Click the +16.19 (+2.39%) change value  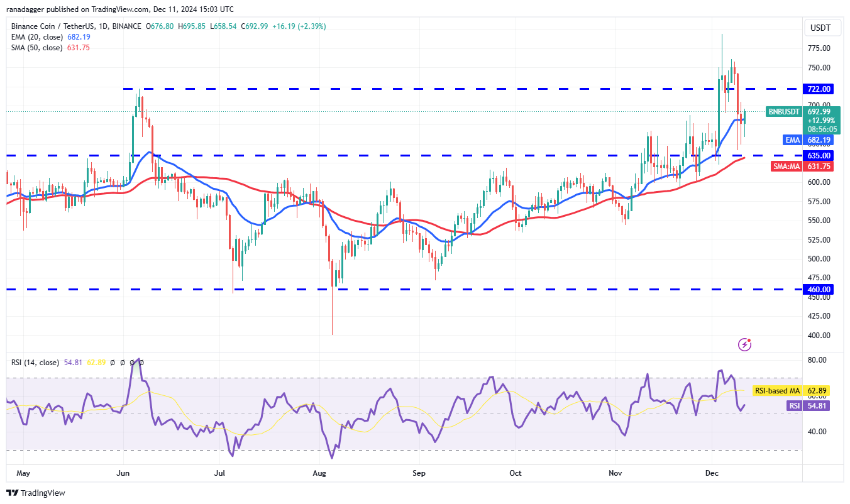coord(300,26)
